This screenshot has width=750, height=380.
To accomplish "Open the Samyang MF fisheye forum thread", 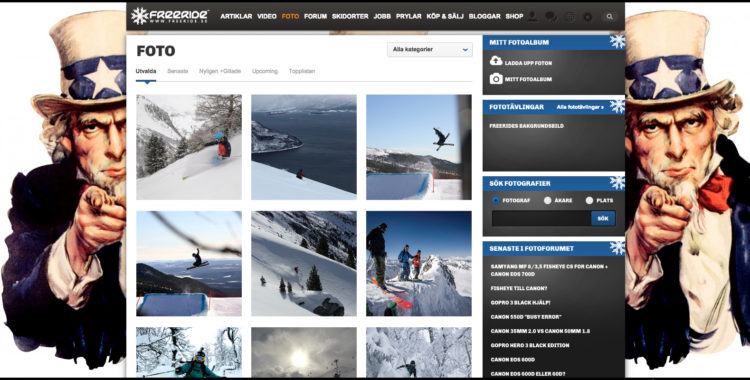I will 549,270.
